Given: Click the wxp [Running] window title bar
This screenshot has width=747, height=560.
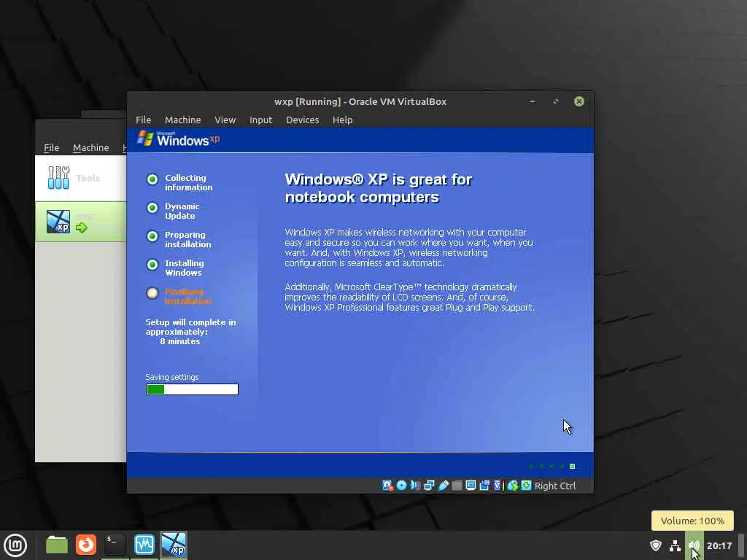Looking at the screenshot, I should point(360,101).
